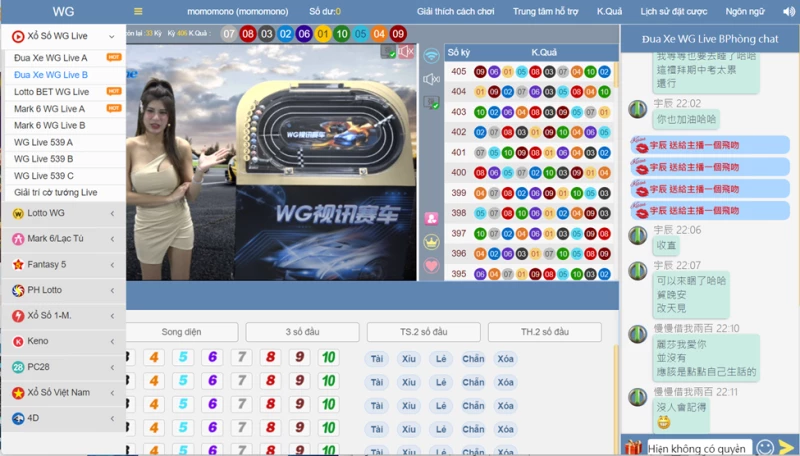Collapse the Xổ Số WG Live section

pos(112,36)
